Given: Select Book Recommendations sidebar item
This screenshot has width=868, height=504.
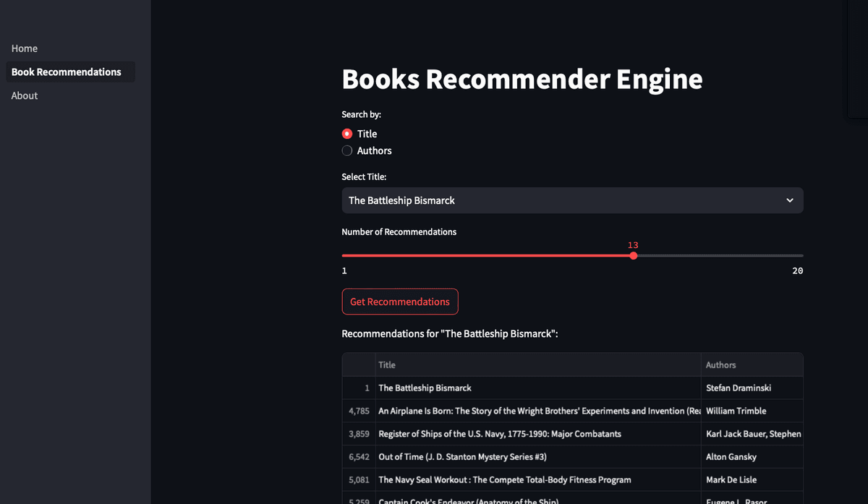Looking at the screenshot, I should click(x=70, y=72).
